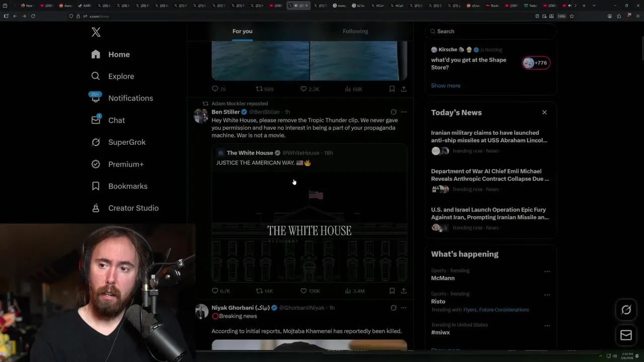The width and height of the screenshot is (644, 362).
Task: Switch to For you tab
Action: click(243, 31)
